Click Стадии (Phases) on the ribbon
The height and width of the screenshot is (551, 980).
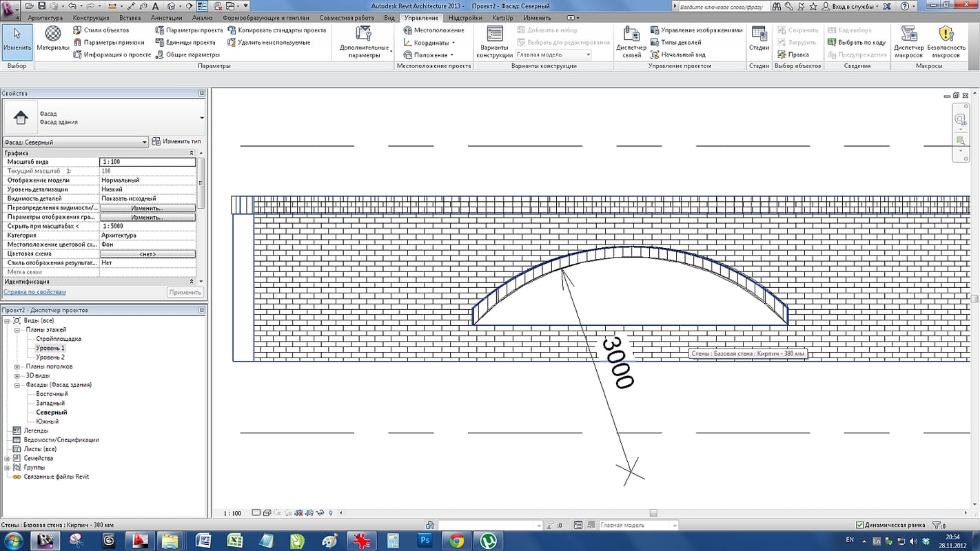[x=758, y=38]
